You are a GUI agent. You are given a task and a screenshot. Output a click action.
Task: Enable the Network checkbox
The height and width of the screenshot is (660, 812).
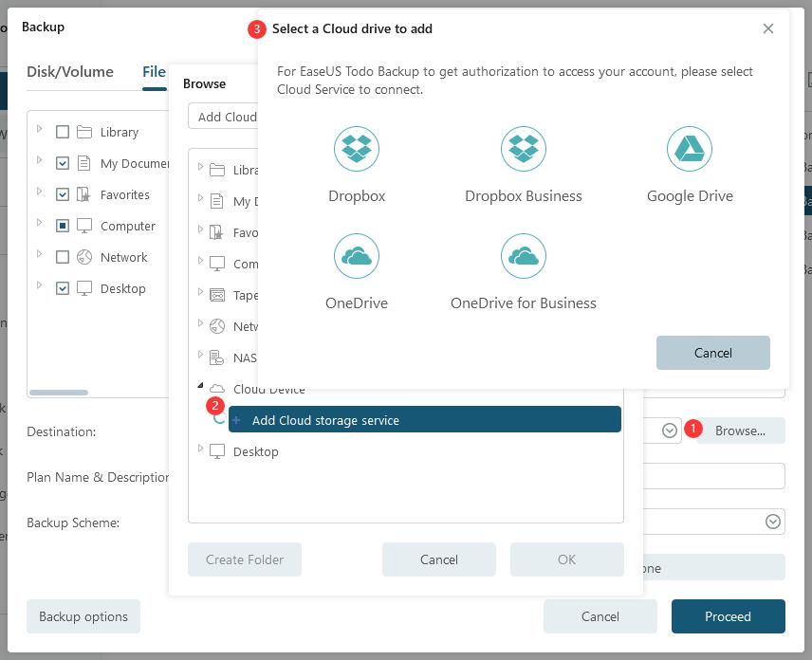tap(63, 257)
